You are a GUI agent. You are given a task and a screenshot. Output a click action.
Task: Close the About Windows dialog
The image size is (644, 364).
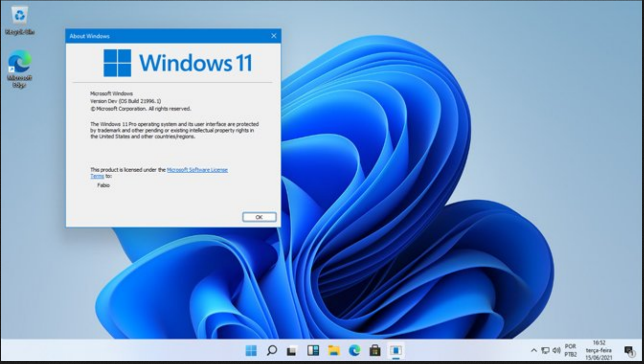pos(274,36)
